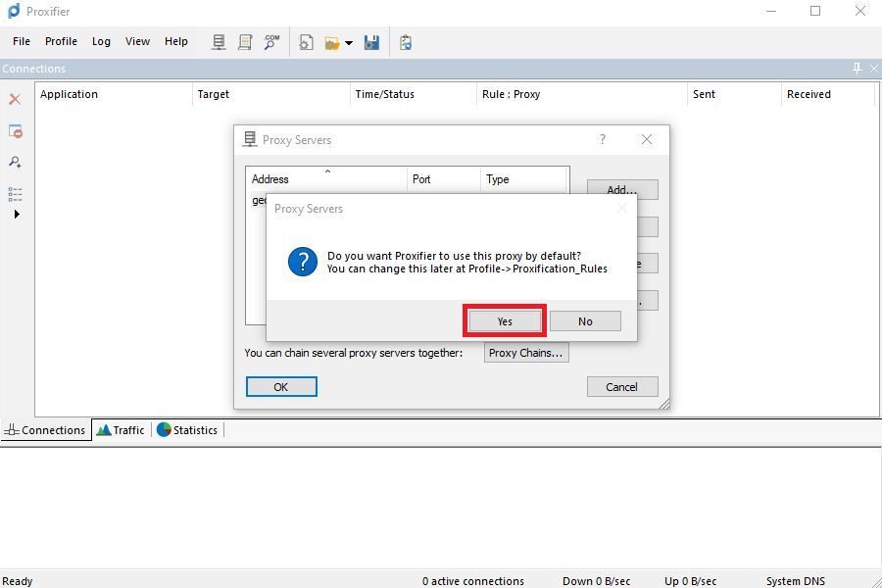Open the Help menu
The height and width of the screenshot is (588, 882).
click(x=176, y=41)
